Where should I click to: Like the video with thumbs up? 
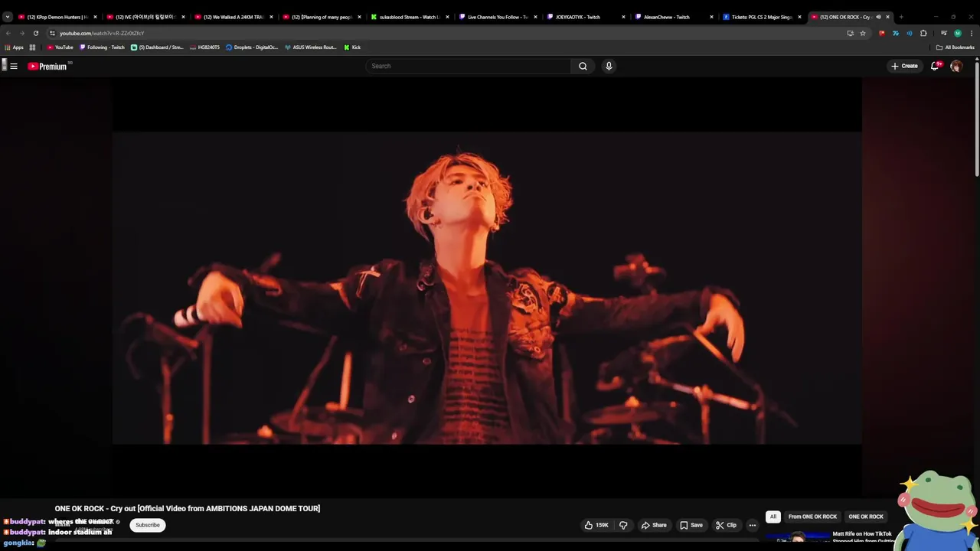pyautogui.click(x=596, y=525)
